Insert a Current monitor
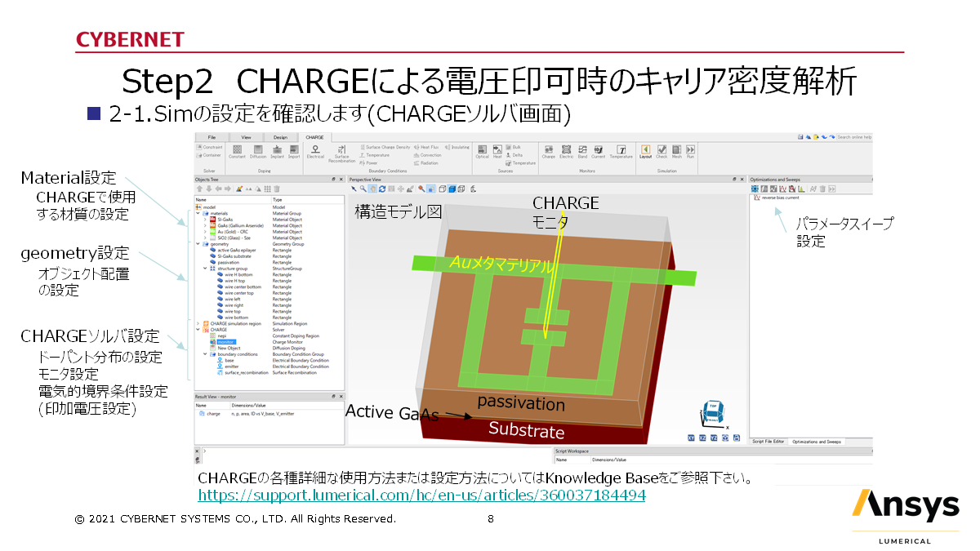Image resolution: width=980 pixels, height=551 pixels. coord(599,152)
